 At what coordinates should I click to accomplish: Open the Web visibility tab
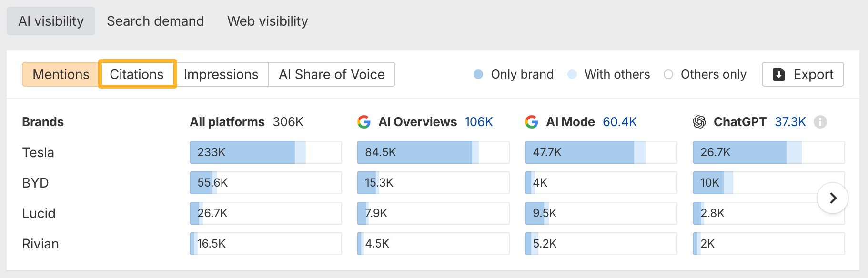pyautogui.click(x=268, y=21)
